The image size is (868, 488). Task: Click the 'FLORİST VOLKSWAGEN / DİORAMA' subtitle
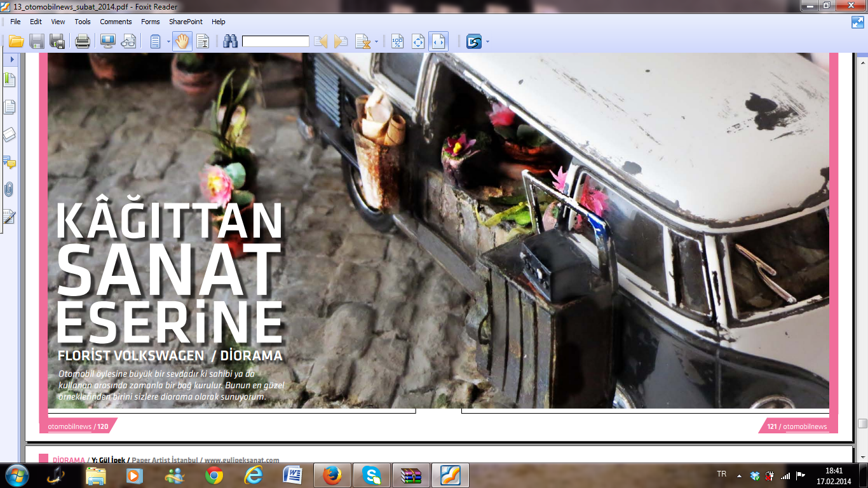point(170,356)
